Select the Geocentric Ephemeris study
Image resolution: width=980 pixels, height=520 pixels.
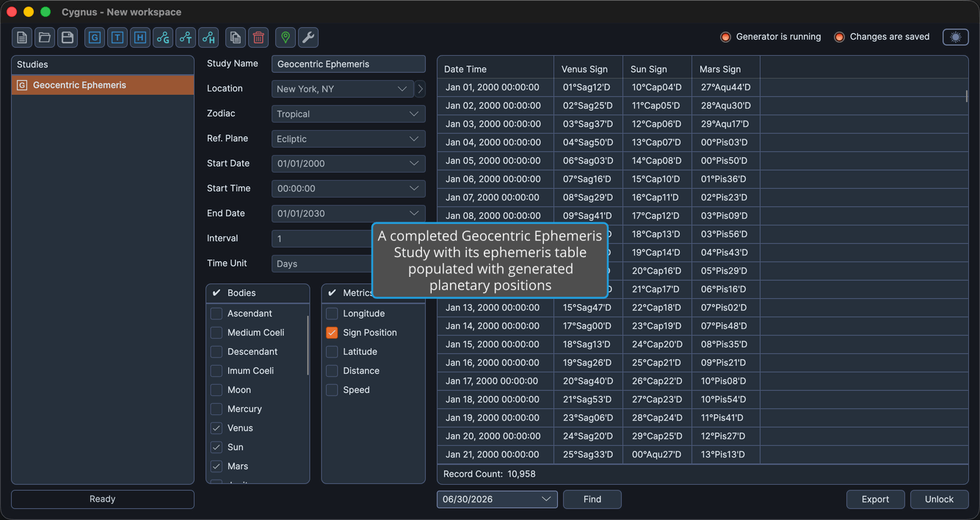[x=103, y=85]
